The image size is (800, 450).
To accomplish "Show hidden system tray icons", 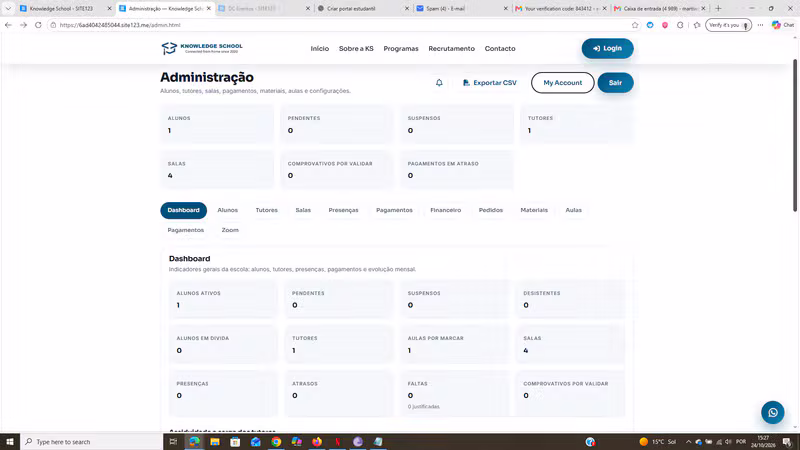I will (x=688, y=442).
